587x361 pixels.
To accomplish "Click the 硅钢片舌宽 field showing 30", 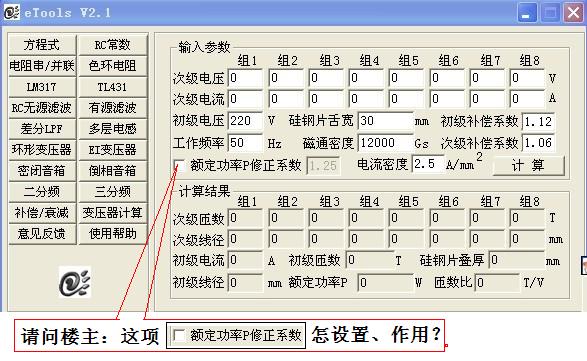I will tap(386, 121).
